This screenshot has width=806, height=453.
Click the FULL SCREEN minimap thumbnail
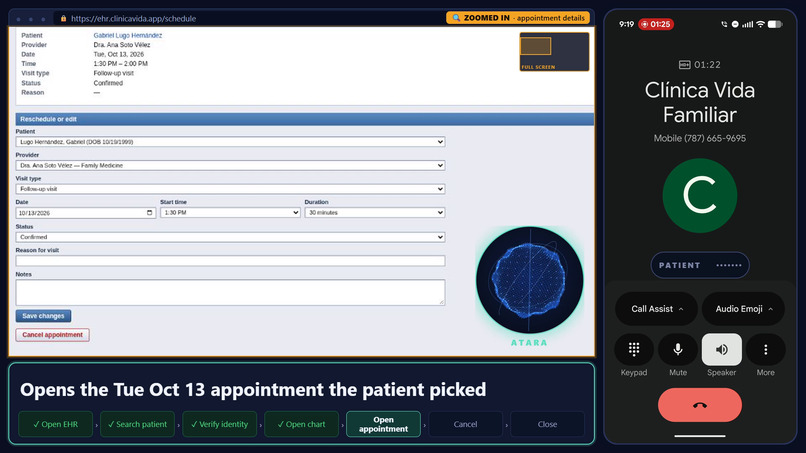[554, 52]
